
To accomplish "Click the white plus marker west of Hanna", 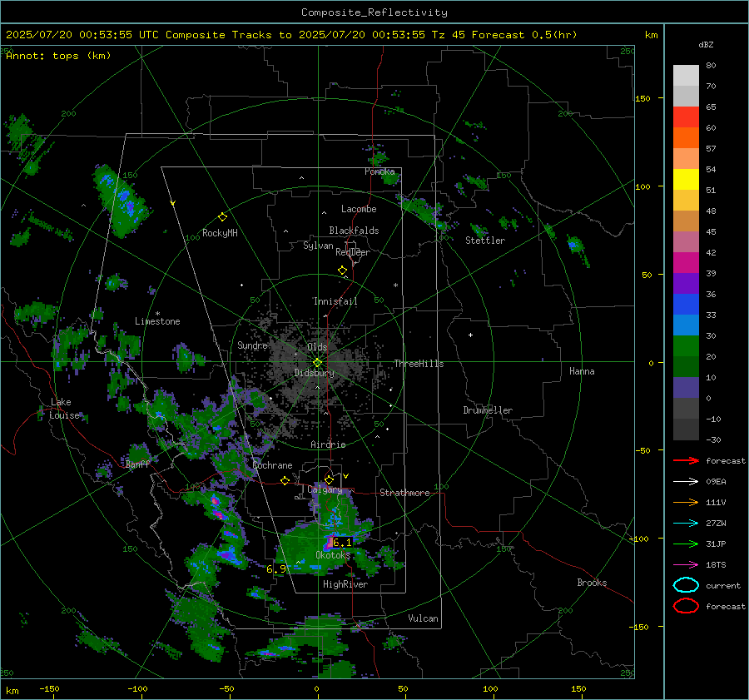I will coord(470,335).
